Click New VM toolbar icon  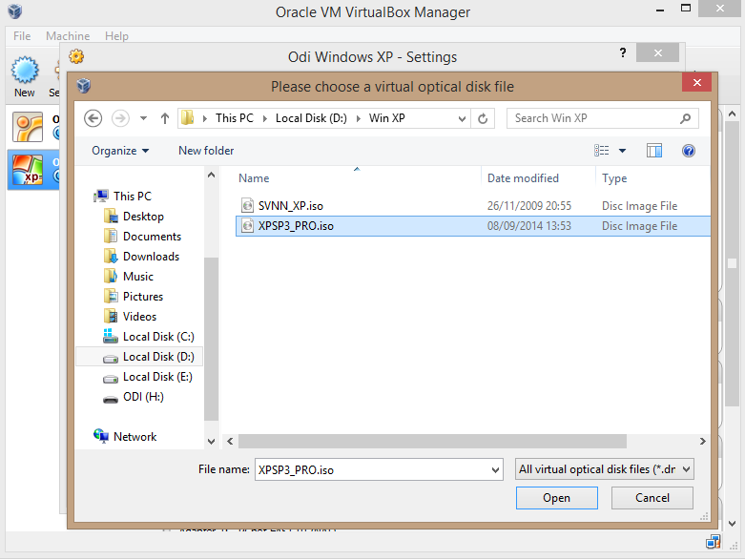[25, 76]
